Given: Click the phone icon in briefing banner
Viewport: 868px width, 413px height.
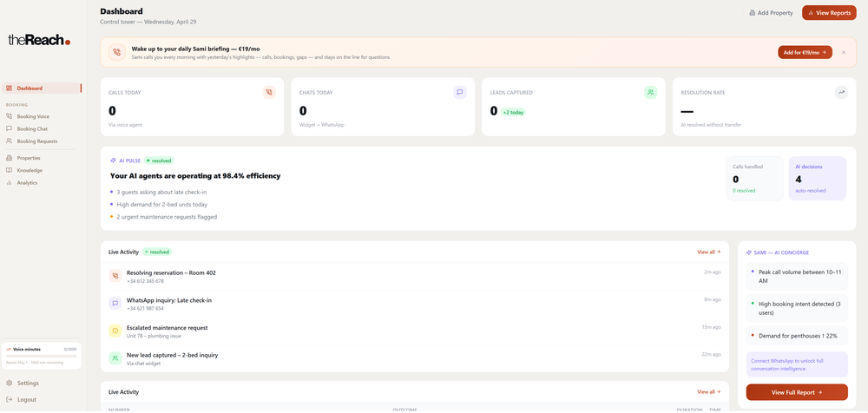Looking at the screenshot, I should point(117,52).
